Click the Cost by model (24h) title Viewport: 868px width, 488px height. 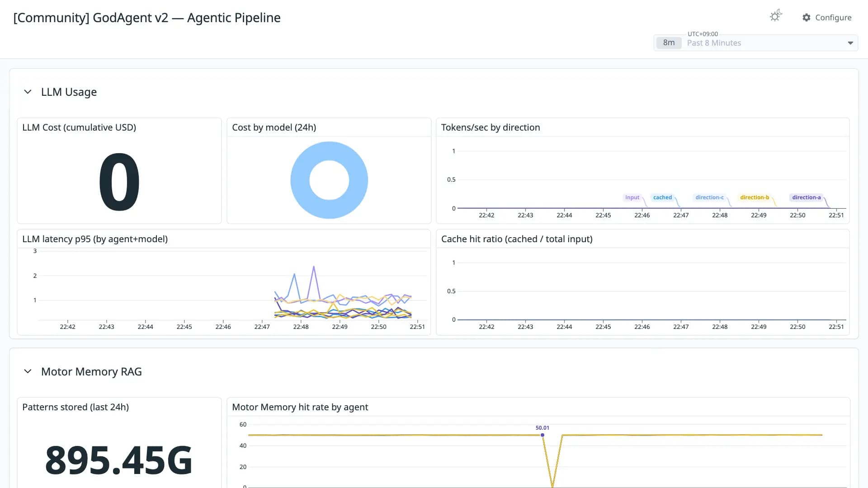tap(274, 127)
